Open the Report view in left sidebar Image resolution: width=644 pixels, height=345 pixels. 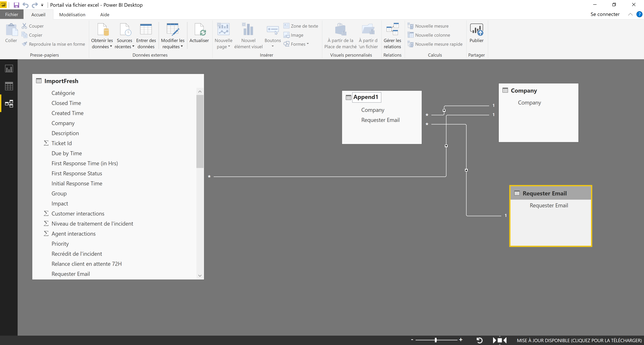click(x=9, y=69)
